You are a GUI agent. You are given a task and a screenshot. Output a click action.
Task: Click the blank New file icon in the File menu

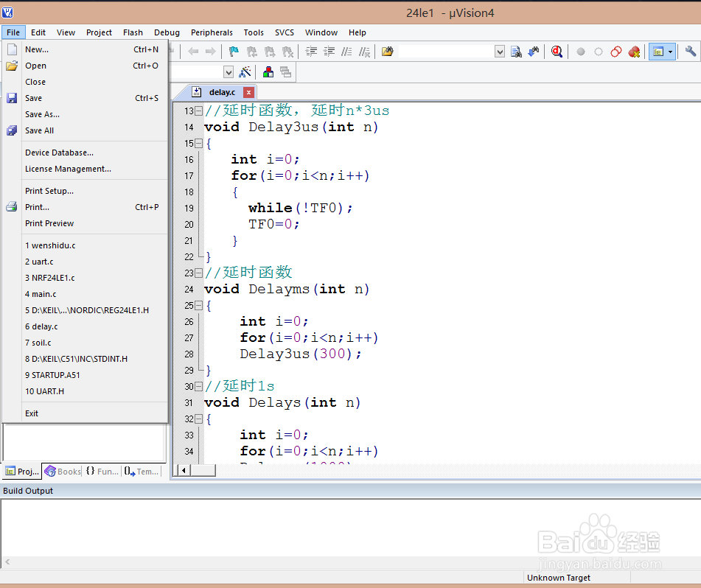[x=12, y=49]
